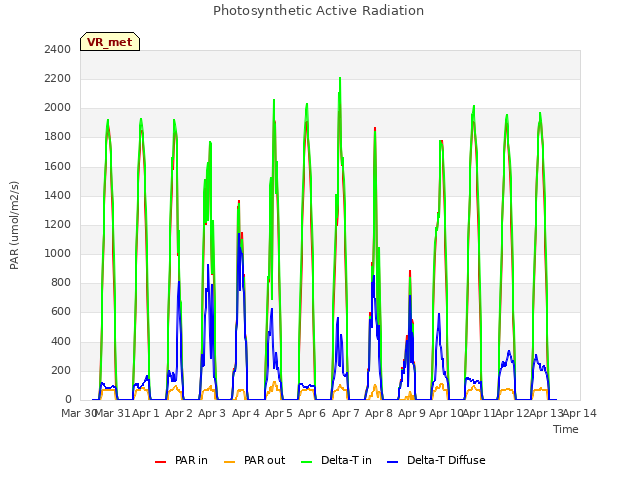Click the Apr 8 x-axis date label

tap(379, 413)
